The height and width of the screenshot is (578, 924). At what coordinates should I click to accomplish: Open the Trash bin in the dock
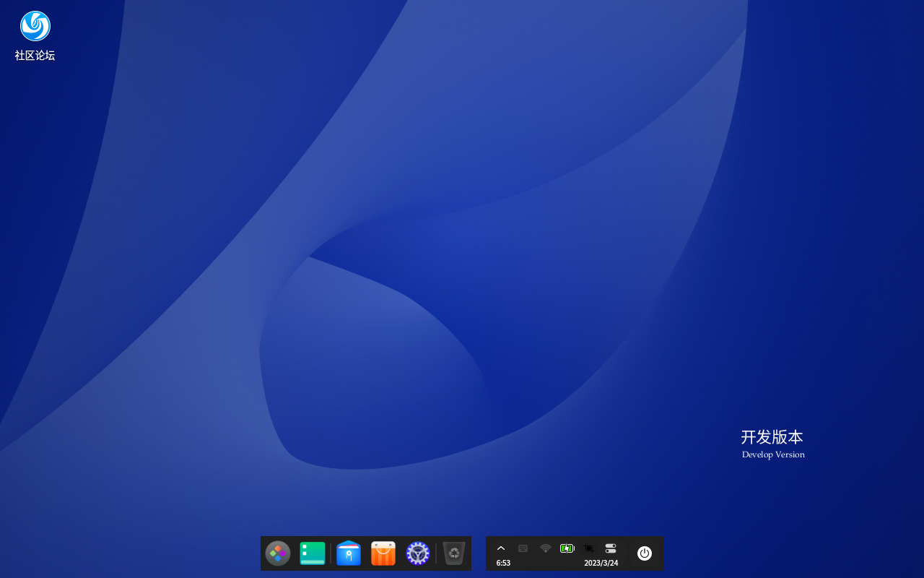[x=453, y=553]
